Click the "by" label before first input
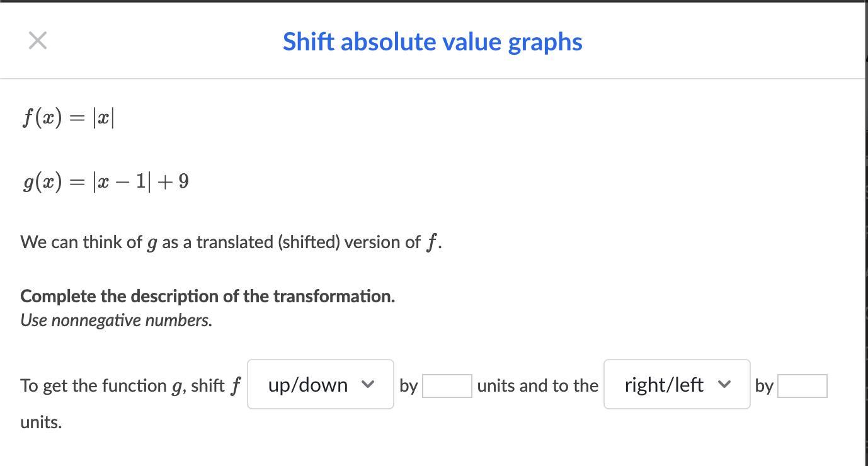Screen dimensions: 868x466 pyautogui.click(x=408, y=385)
